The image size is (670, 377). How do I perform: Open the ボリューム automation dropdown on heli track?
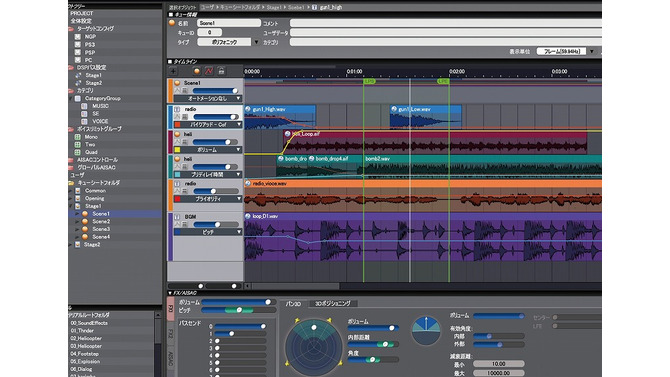tap(208, 150)
